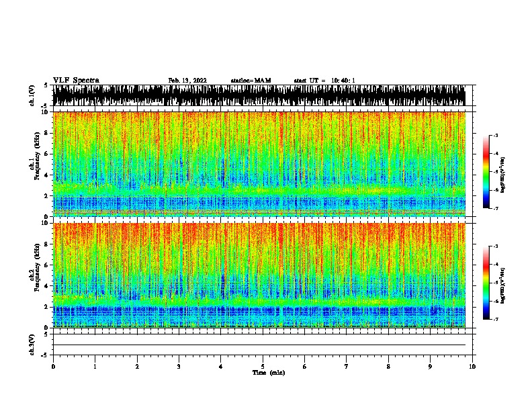Click ch.2 frequency axis tick "4"
This screenshot has height=411, width=532.
tap(47, 286)
